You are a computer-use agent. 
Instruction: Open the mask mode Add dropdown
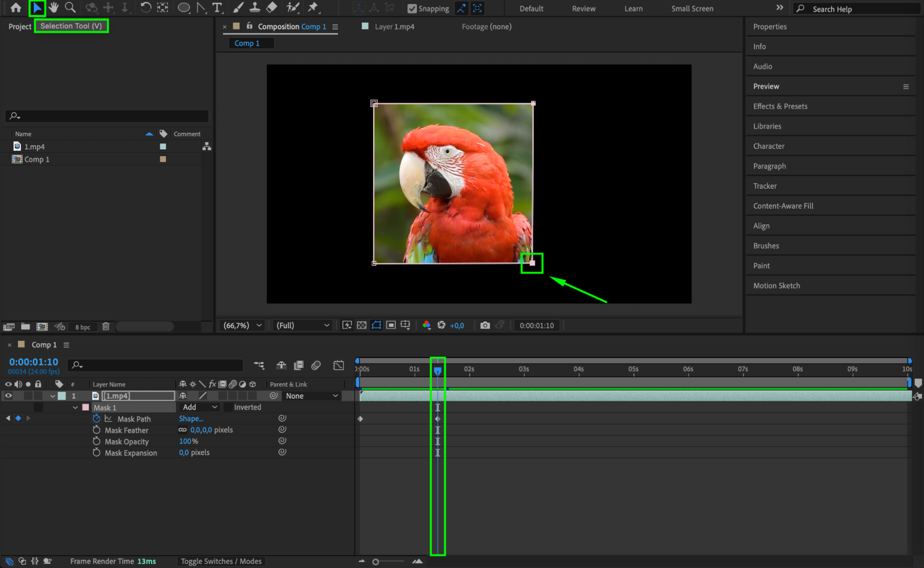coord(200,407)
